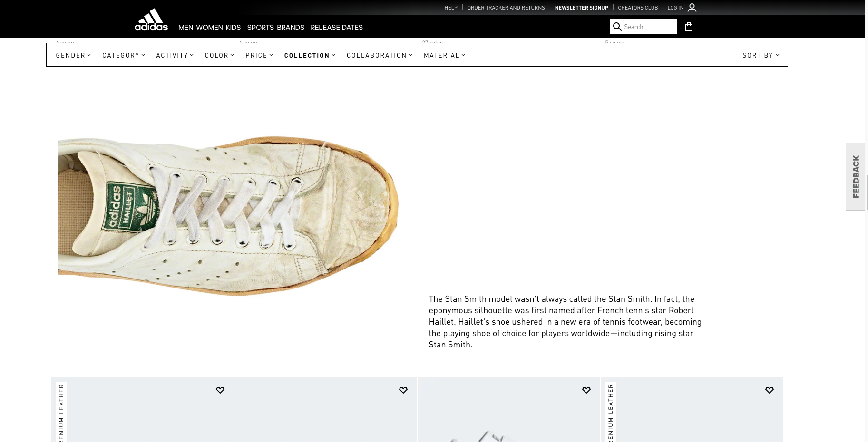Add first product card to wishlist
The height and width of the screenshot is (442, 868).
click(220, 390)
